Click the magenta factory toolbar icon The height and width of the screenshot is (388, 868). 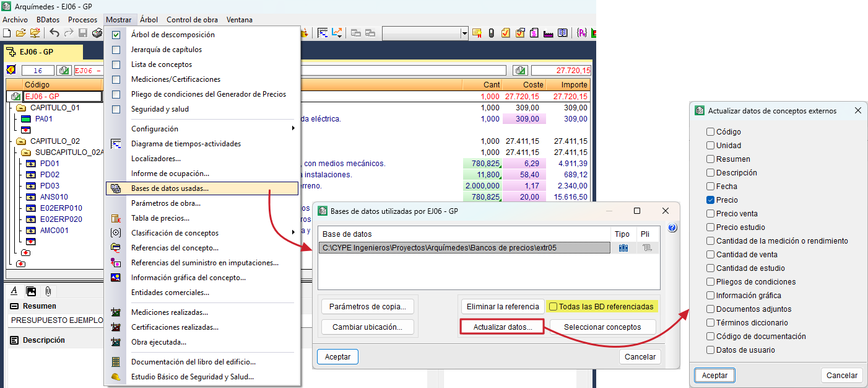pyautogui.click(x=548, y=33)
